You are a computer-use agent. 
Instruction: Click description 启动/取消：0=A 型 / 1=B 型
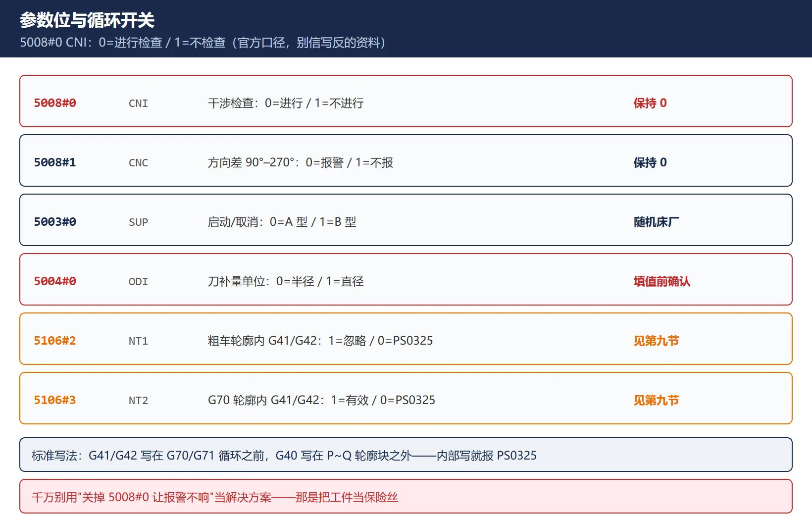282,222
